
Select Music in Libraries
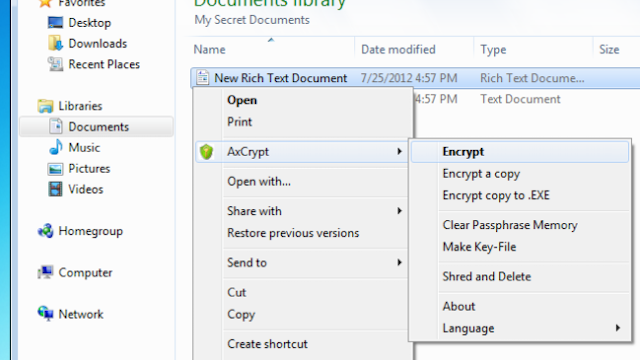[84, 148]
